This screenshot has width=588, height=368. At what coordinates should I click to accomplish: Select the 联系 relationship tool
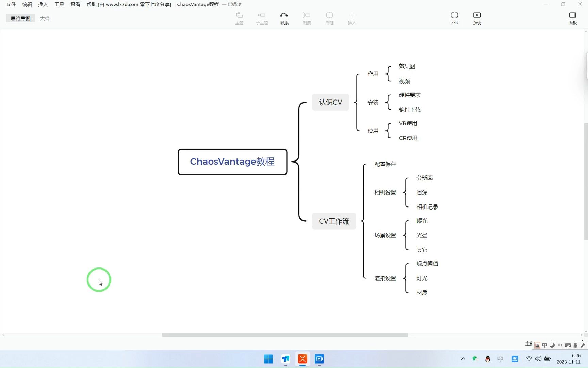284,18
